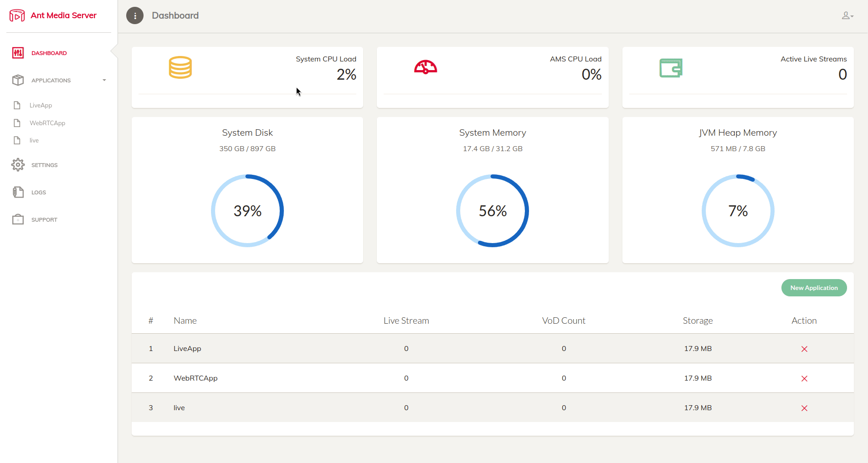Viewport: 868px width, 463px height.
Task: Click the Settings gear icon
Action: (x=18, y=165)
